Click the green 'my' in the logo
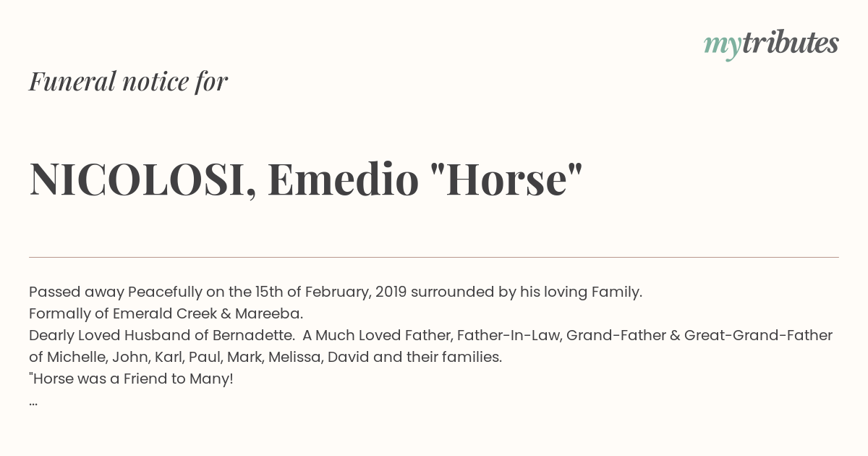The width and height of the screenshot is (868, 456). [x=723, y=47]
